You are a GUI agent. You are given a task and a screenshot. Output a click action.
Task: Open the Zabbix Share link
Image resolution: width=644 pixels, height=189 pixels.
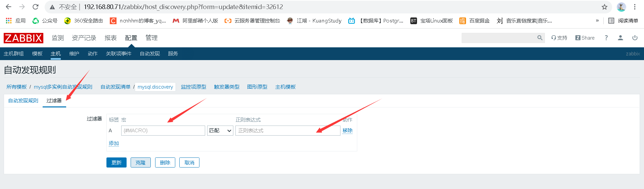585,38
